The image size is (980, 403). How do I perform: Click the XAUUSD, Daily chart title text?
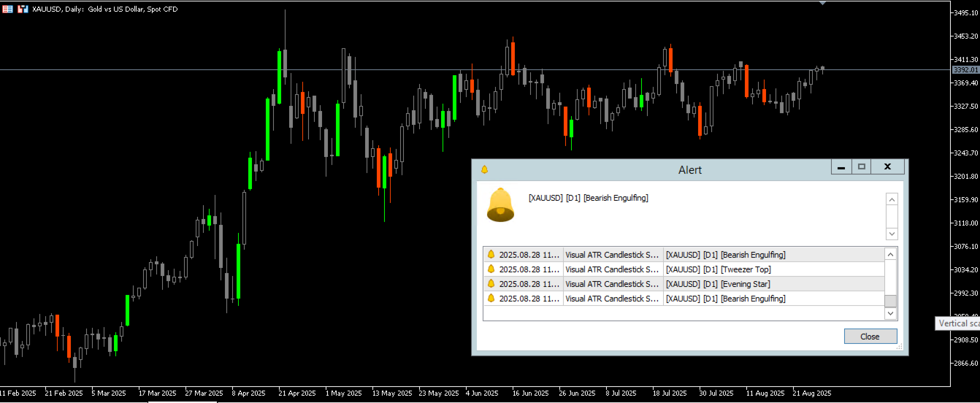pyautogui.click(x=105, y=9)
